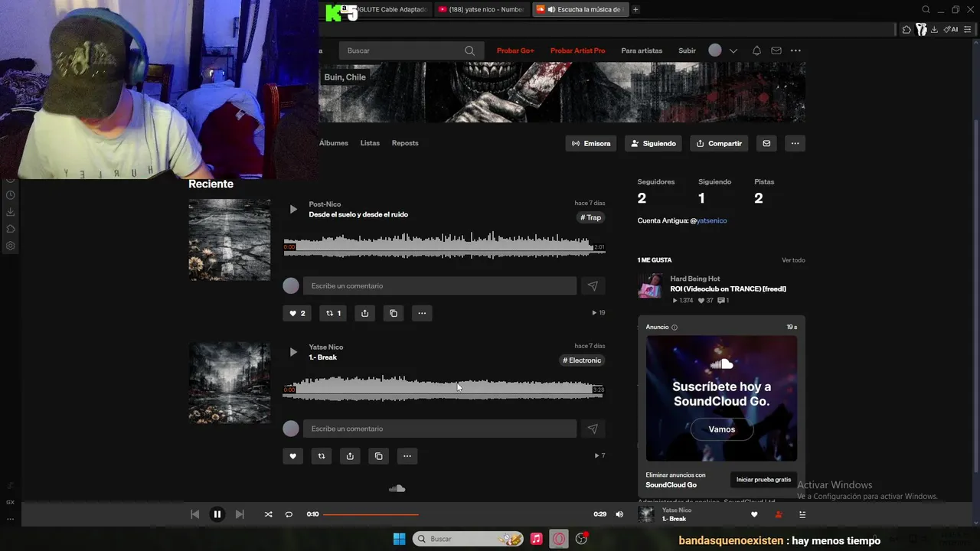
Task: Expand the user avatar dropdown chevron
Action: point(733,51)
